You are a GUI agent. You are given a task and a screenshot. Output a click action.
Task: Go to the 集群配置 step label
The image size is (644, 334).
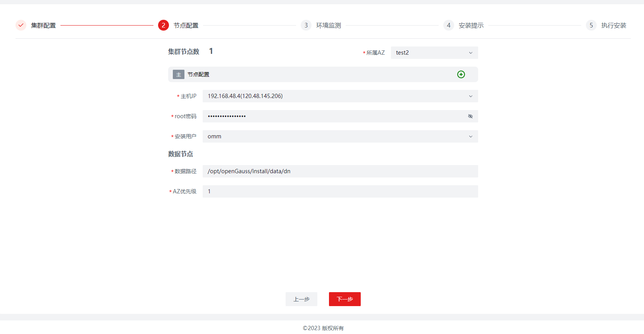pyautogui.click(x=43, y=26)
